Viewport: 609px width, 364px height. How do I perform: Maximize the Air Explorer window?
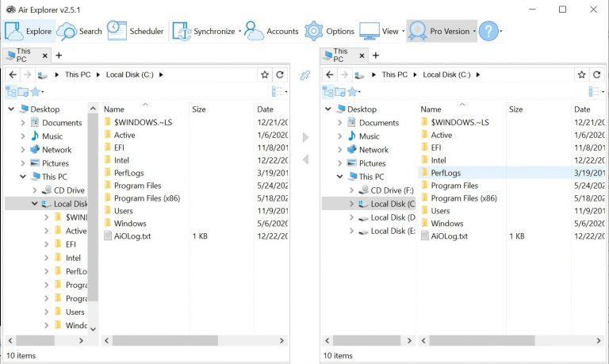tap(562, 10)
